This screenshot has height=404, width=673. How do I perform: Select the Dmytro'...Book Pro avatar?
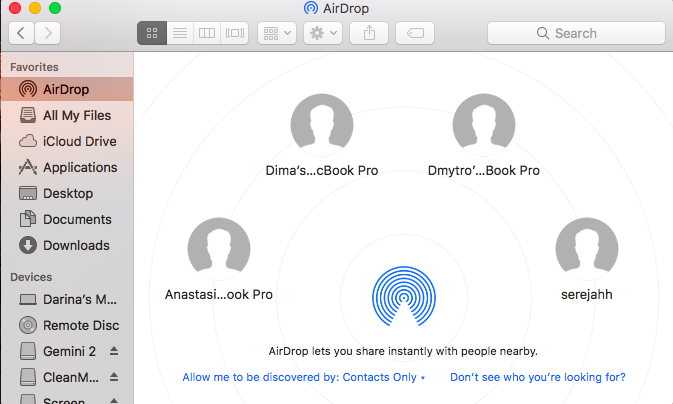(x=484, y=125)
